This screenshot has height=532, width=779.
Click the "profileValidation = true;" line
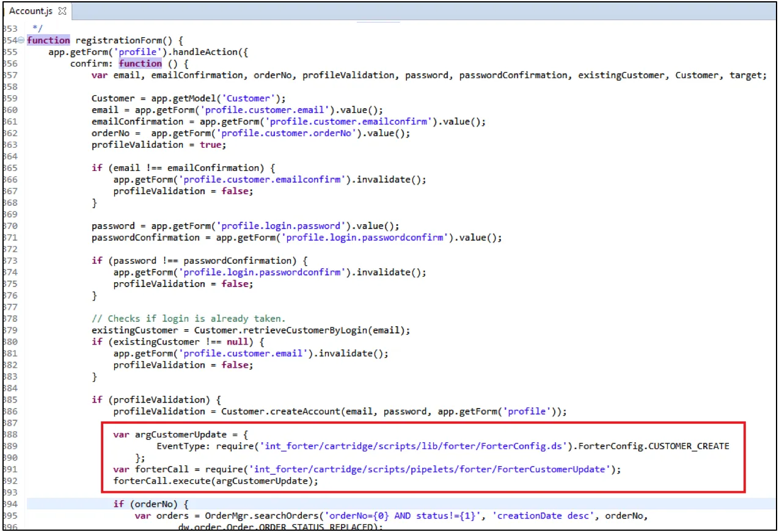(x=159, y=145)
